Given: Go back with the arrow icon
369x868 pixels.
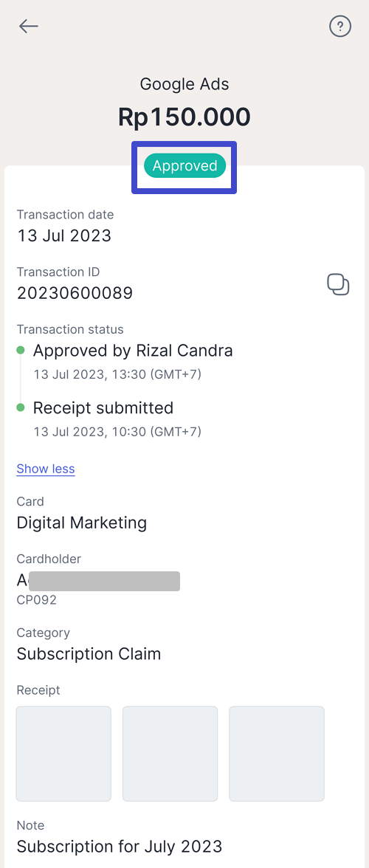Looking at the screenshot, I should point(28,26).
